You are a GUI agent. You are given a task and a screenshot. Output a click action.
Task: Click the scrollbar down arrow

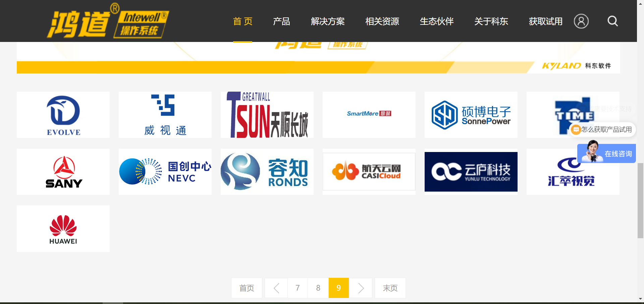pos(640,299)
